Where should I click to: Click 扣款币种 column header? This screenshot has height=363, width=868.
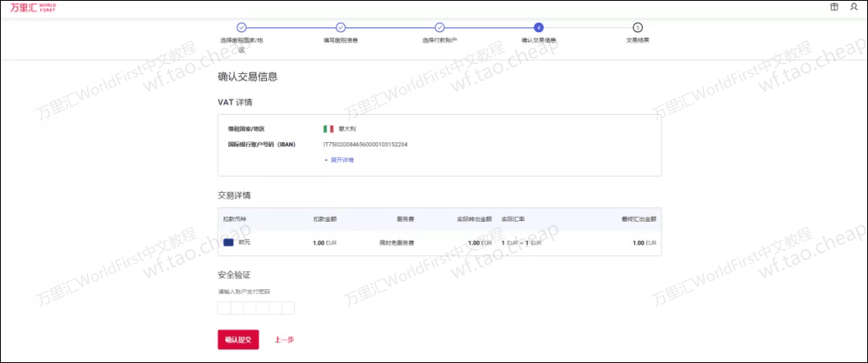coord(234,219)
